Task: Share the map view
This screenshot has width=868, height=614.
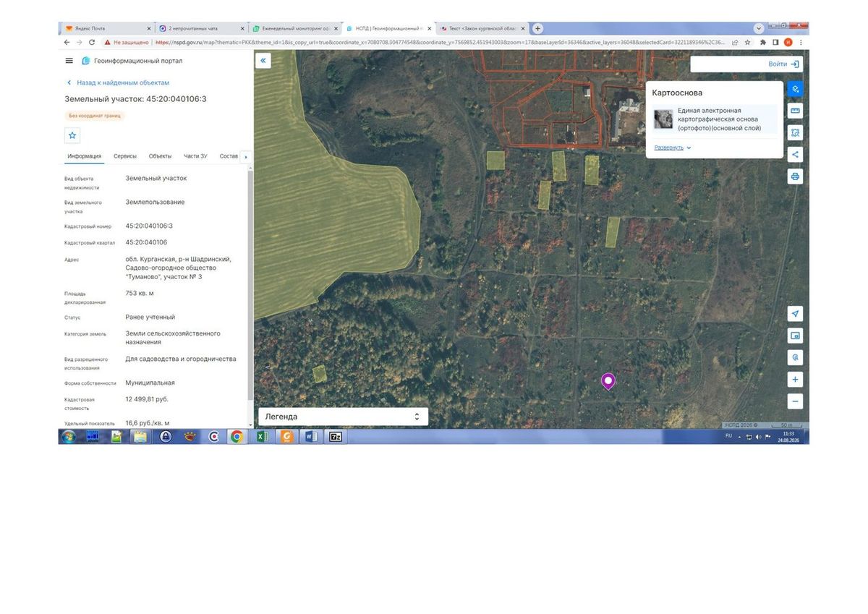Action: (x=795, y=155)
